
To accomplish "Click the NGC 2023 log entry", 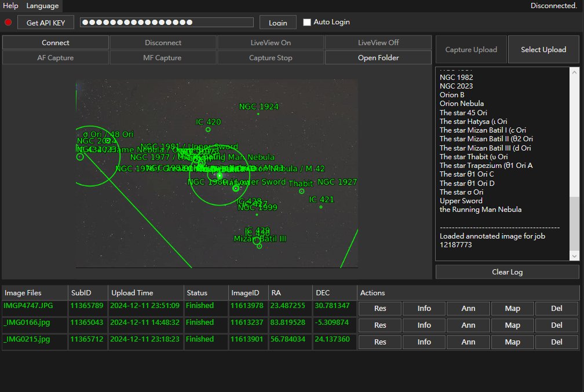I will (457, 86).
